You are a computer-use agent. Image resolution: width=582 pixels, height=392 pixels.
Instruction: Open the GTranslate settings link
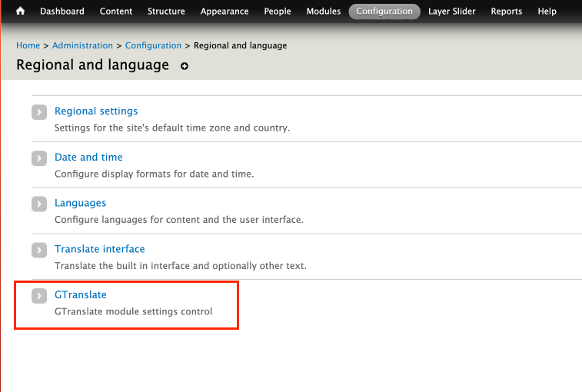pos(81,294)
